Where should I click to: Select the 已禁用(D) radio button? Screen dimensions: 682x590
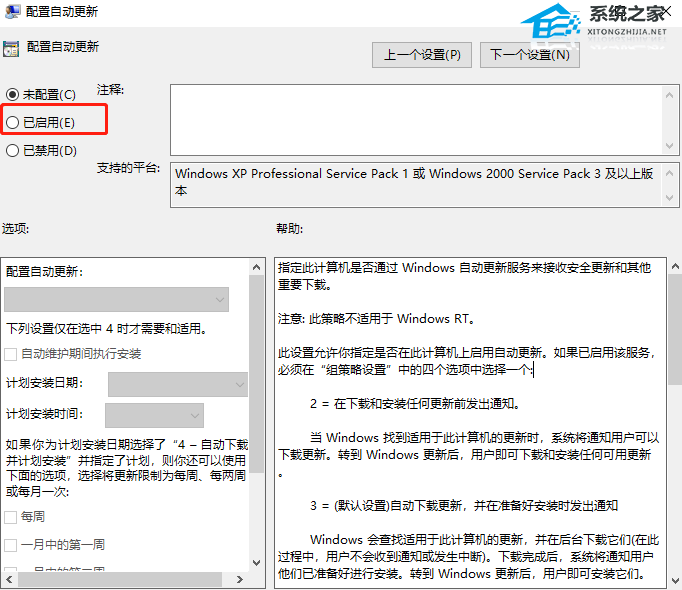pyautogui.click(x=12, y=151)
